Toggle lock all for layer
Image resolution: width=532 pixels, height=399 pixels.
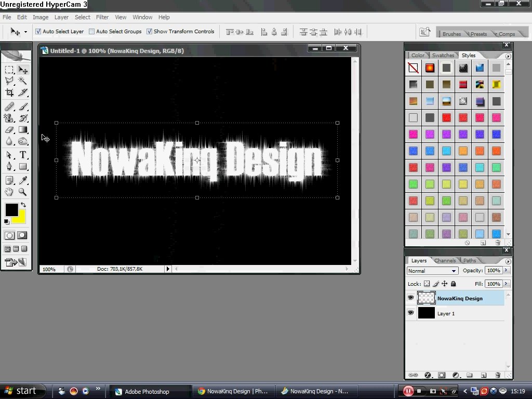pyautogui.click(x=453, y=284)
